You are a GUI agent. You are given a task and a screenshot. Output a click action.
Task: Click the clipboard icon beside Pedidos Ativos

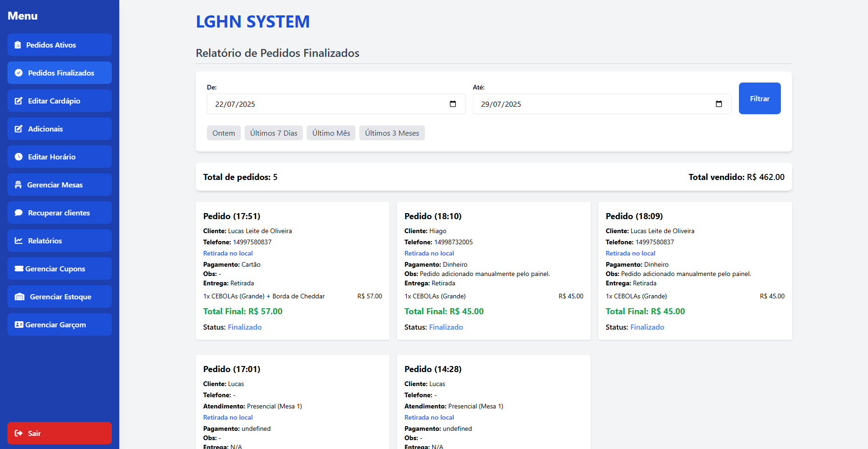pos(18,45)
